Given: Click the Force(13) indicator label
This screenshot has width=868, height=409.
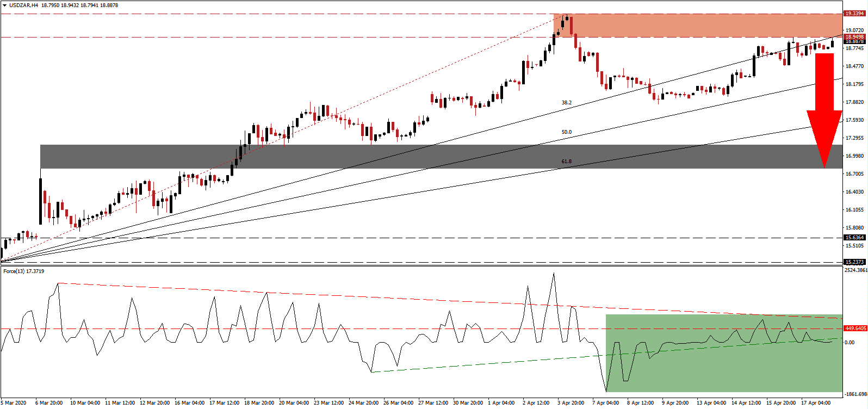Looking at the screenshot, I should (x=23, y=271).
